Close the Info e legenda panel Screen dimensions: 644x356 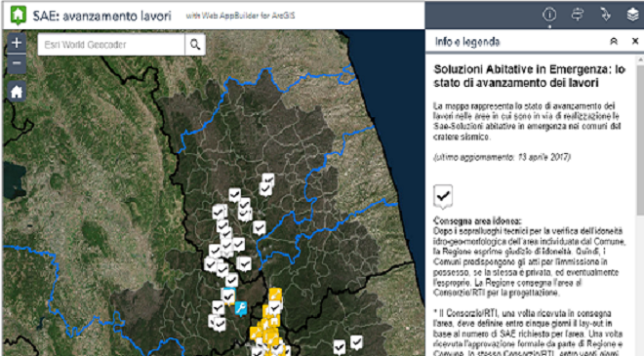point(635,41)
